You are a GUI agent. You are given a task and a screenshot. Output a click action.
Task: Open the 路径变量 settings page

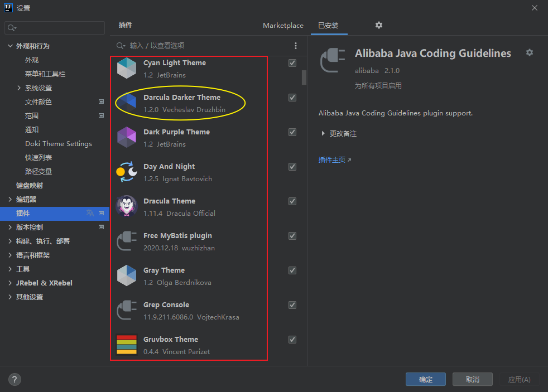coord(39,172)
